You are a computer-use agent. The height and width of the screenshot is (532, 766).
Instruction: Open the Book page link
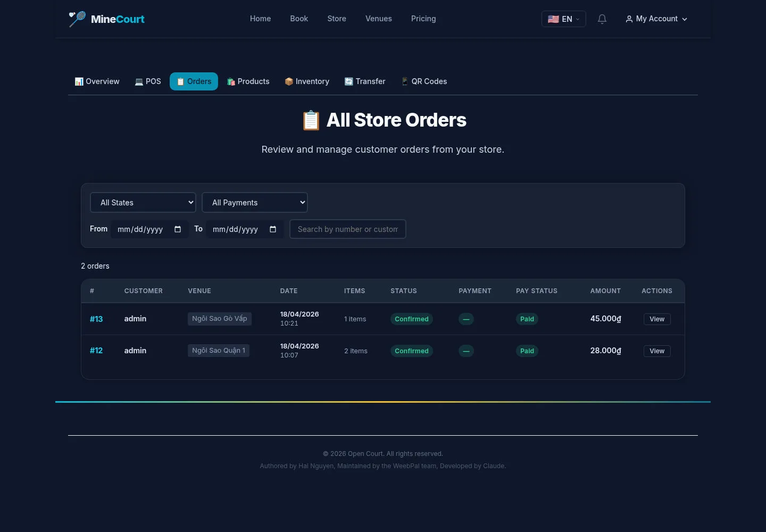click(x=299, y=19)
